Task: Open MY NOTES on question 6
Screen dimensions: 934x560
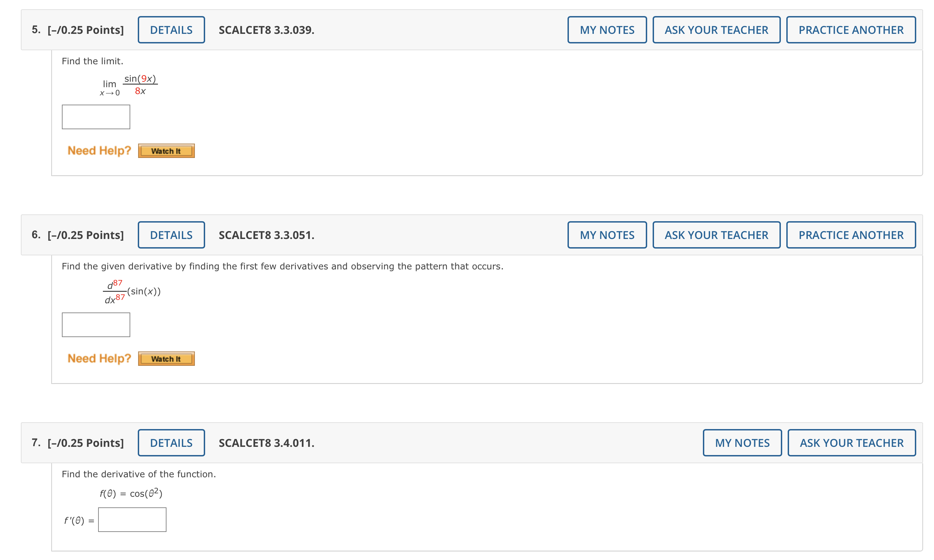Action: 607,235
